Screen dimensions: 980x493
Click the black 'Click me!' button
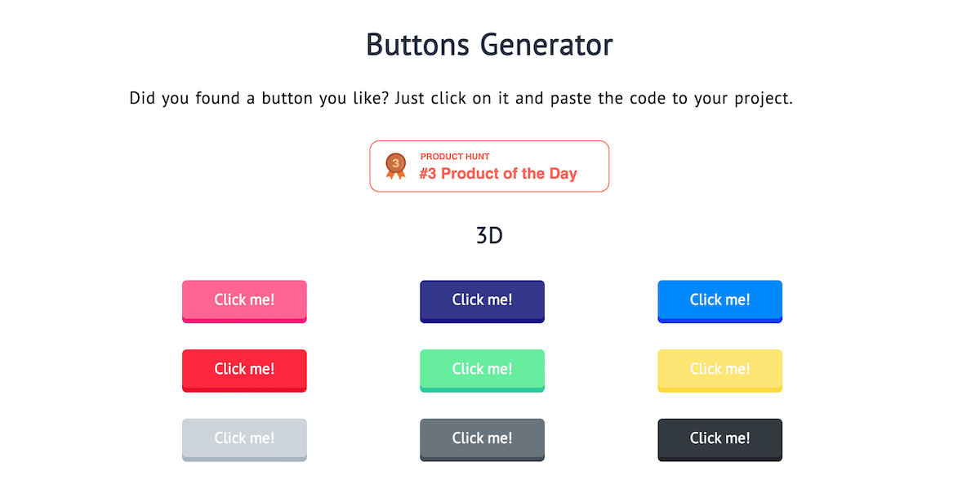click(719, 438)
